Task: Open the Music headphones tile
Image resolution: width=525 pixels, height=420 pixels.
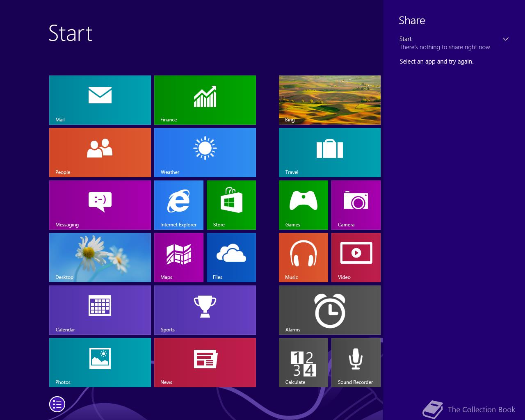Action: [x=304, y=258]
